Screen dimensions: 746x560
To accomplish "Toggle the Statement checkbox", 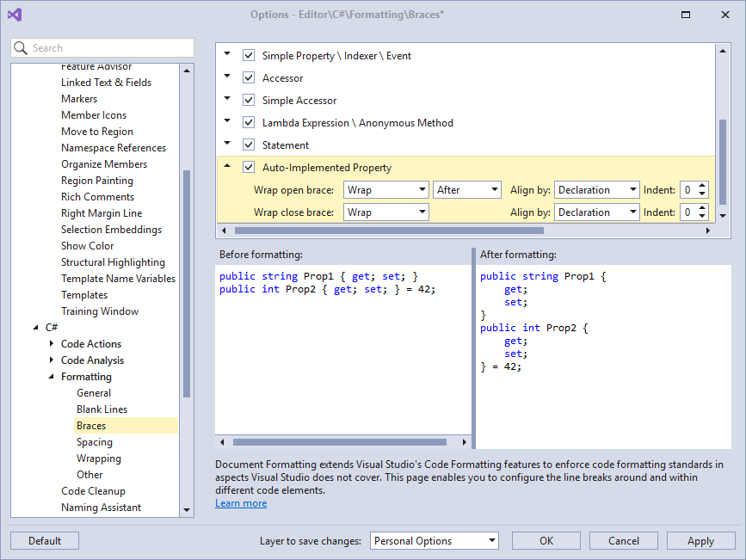I will coord(249,145).
